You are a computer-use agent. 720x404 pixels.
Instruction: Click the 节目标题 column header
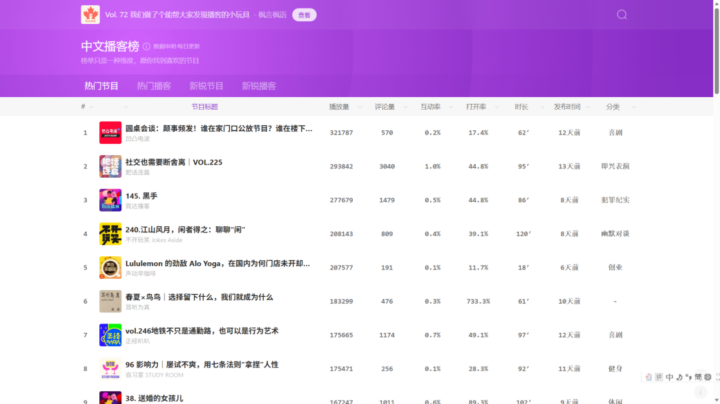click(x=205, y=107)
